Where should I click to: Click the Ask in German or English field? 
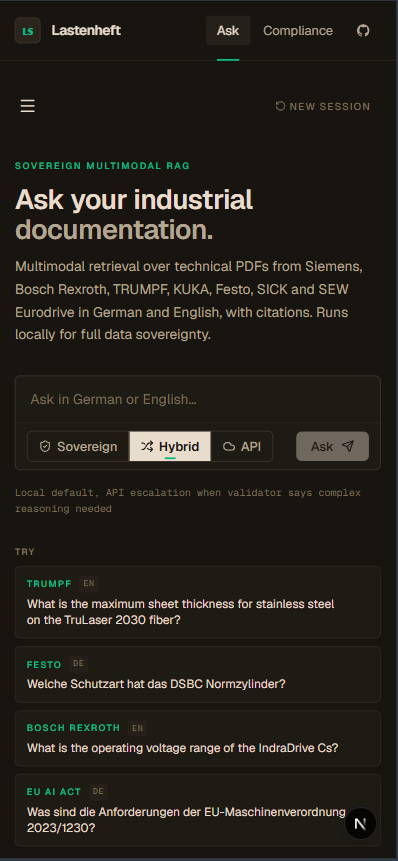(x=198, y=399)
